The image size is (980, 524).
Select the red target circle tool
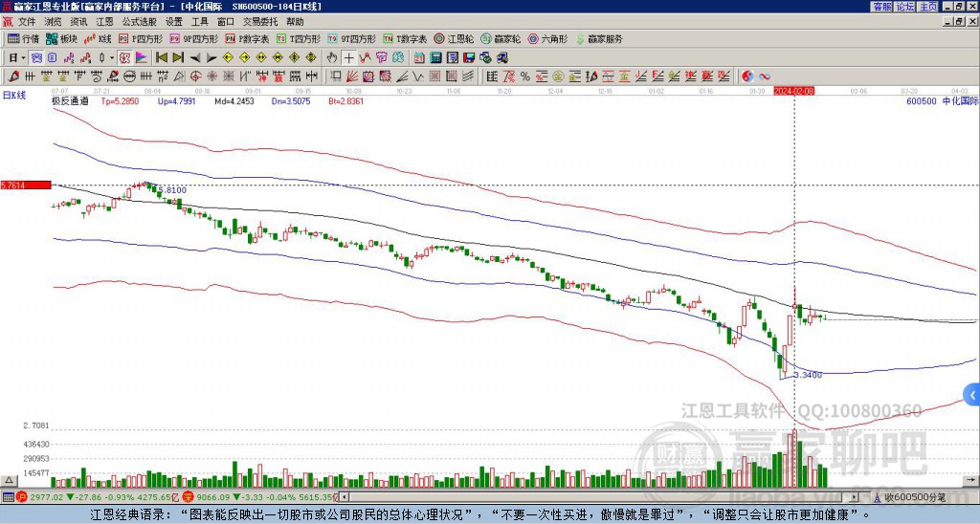pyautogui.click(x=195, y=76)
